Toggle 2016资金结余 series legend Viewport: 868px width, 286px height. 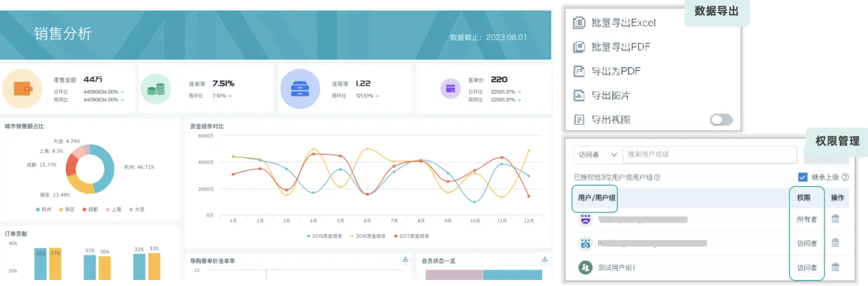click(x=368, y=236)
